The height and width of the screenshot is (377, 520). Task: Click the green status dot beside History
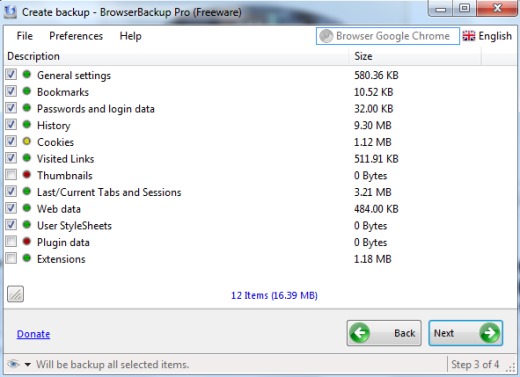pyautogui.click(x=27, y=125)
